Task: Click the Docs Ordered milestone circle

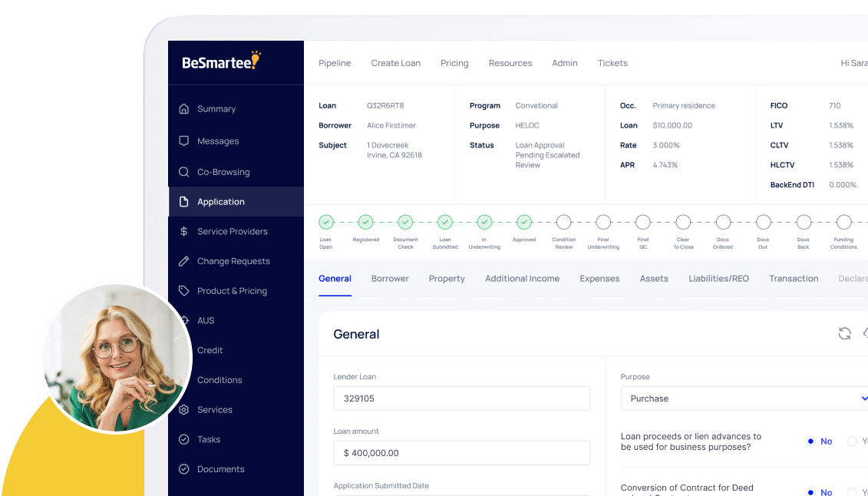Action: coord(723,222)
